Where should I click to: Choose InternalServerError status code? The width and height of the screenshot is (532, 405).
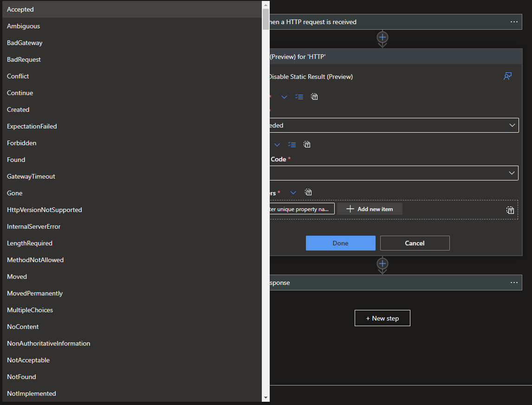point(132,226)
